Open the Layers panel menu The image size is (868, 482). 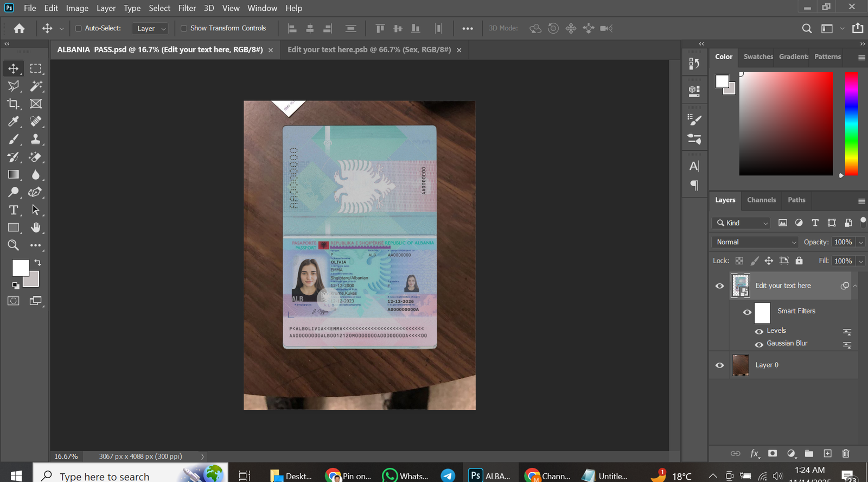pos(861,201)
